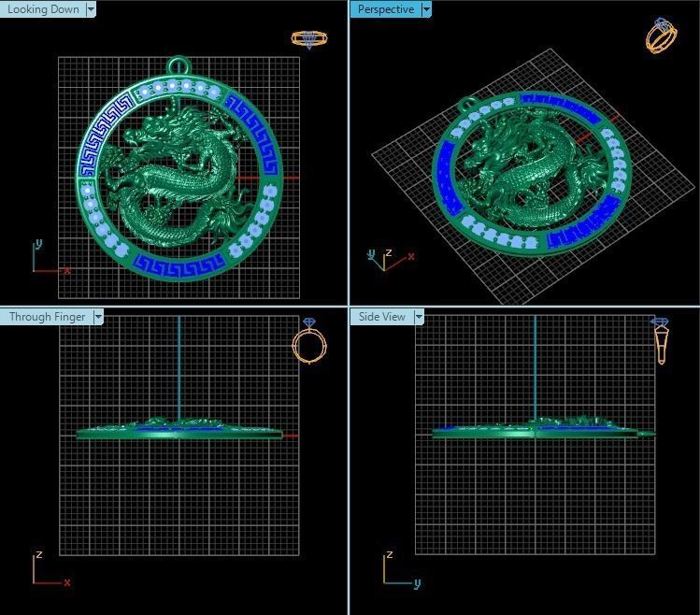This screenshot has width=700, height=615.
Task: Open the Through Finger viewport dropdown arrow
Action: coord(98,317)
